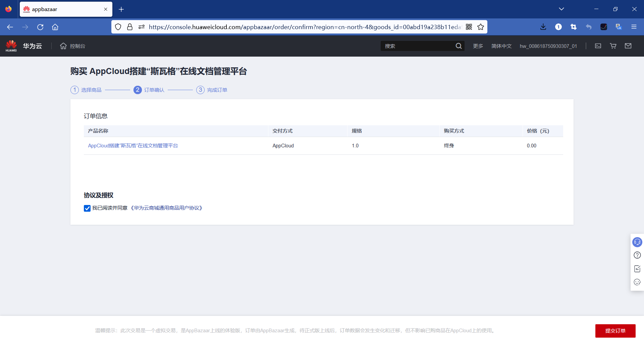Open the tab list chevron near window controls
The image size is (644, 345).
pos(562,9)
